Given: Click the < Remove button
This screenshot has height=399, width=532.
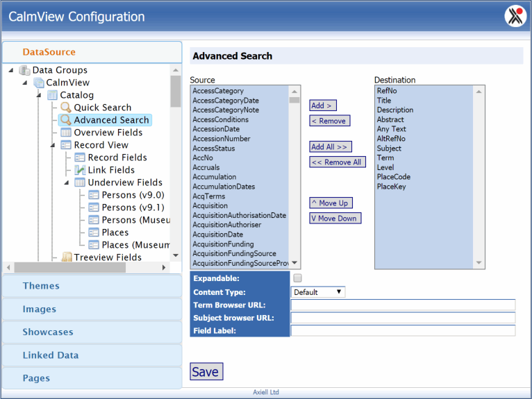Looking at the screenshot, I should point(329,121).
